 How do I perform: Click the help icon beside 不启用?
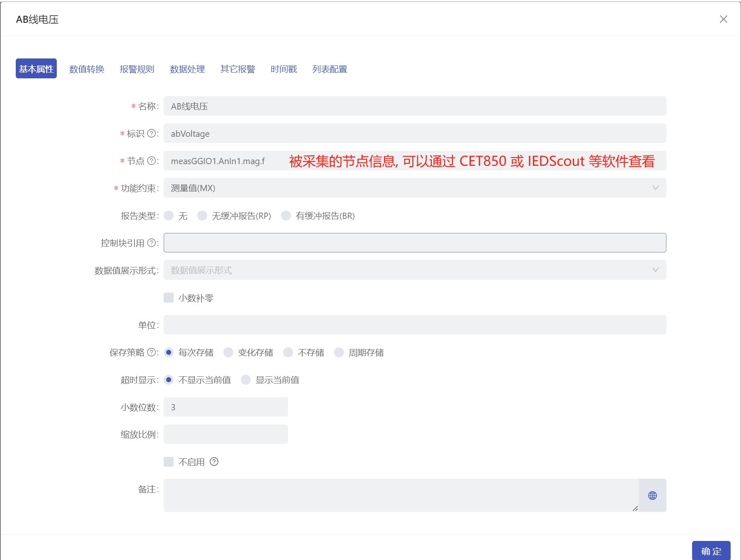click(214, 462)
